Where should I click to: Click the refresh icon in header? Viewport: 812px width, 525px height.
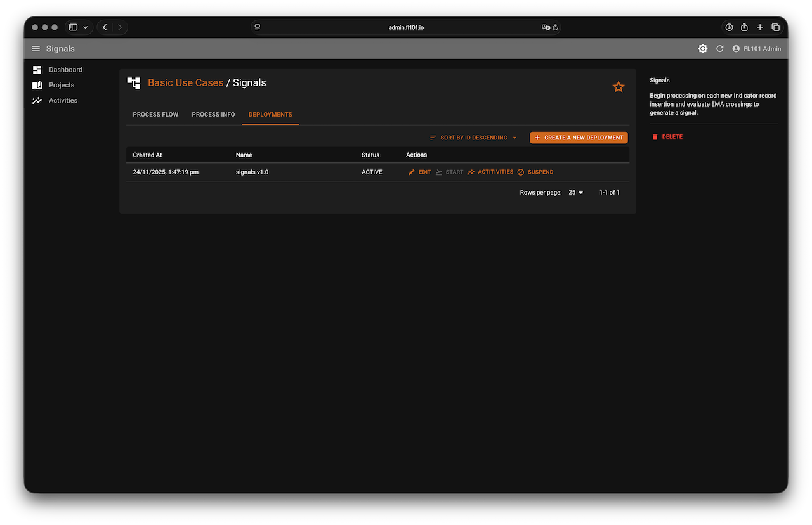(719, 49)
